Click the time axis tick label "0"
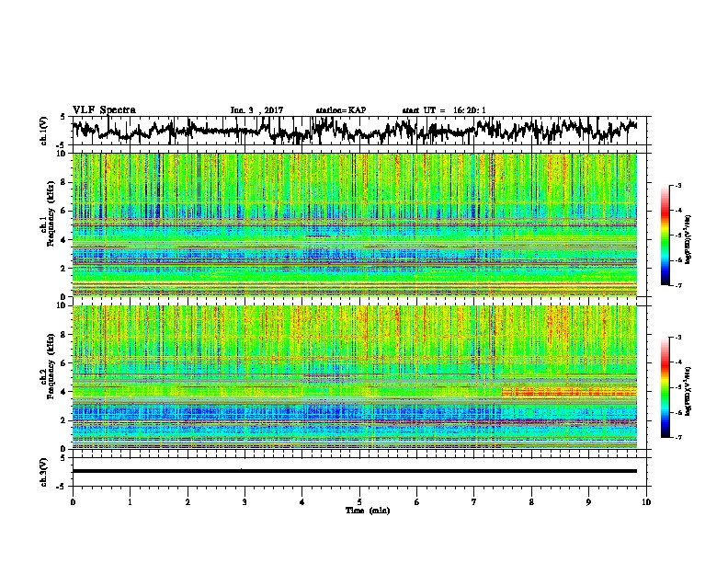Viewport: 728px width, 563px height. (x=73, y=502)
